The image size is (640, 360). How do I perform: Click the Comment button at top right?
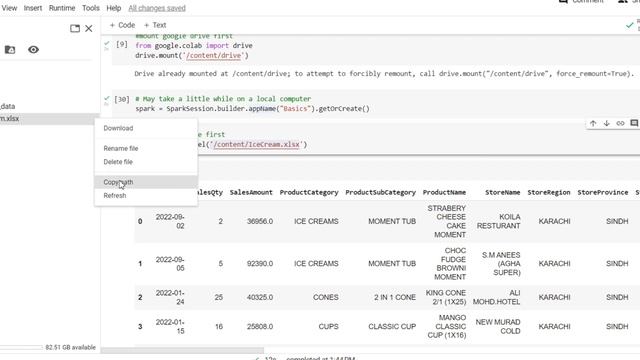581,2
